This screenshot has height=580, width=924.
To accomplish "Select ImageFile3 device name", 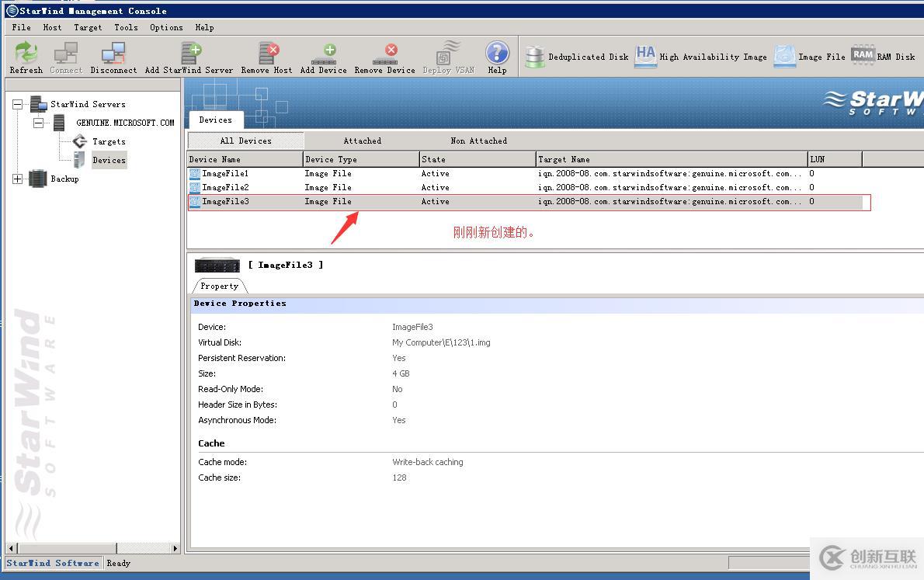I will pyautogui.click(x=225, y=202).
